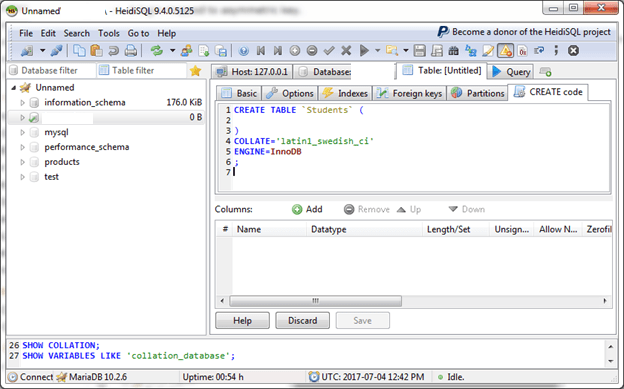Image resolution: width=624 pixels, height=389 pixels.
Task: Click the SQL log scroll down arrow
Action: (610, 361)
